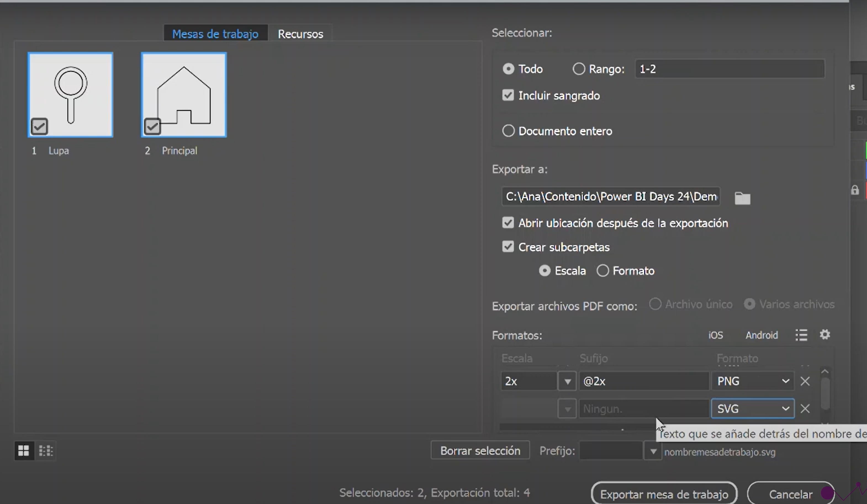Remove the PNG 2x format row
This screenshot has width=867, height=504.
point(805,381)
